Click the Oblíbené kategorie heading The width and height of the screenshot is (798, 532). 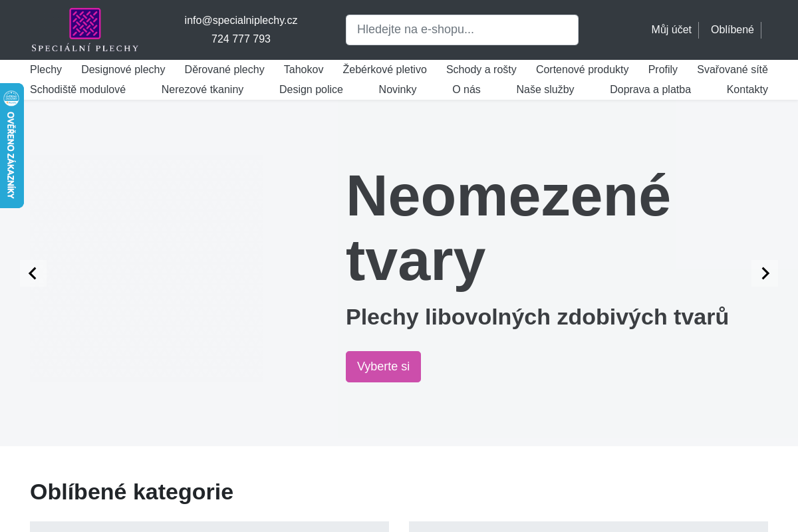(132, 491)
